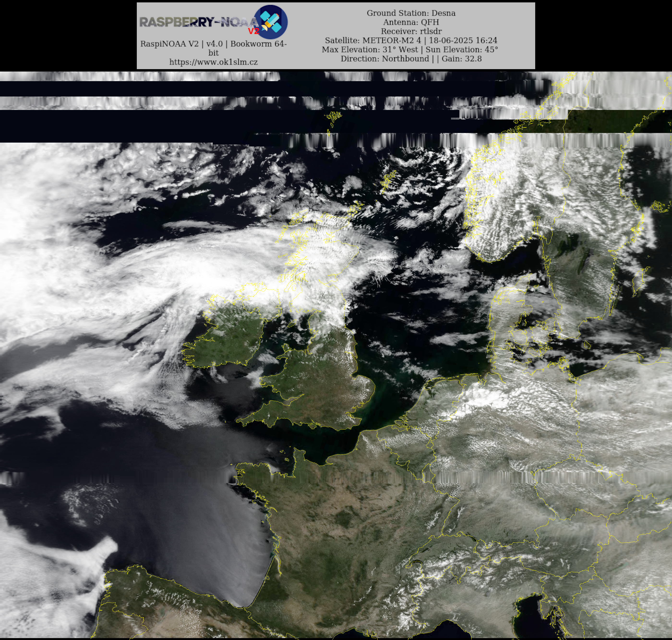Click the "Antenna: QFH" line
The image size is (672, 640).
point(411,22)
